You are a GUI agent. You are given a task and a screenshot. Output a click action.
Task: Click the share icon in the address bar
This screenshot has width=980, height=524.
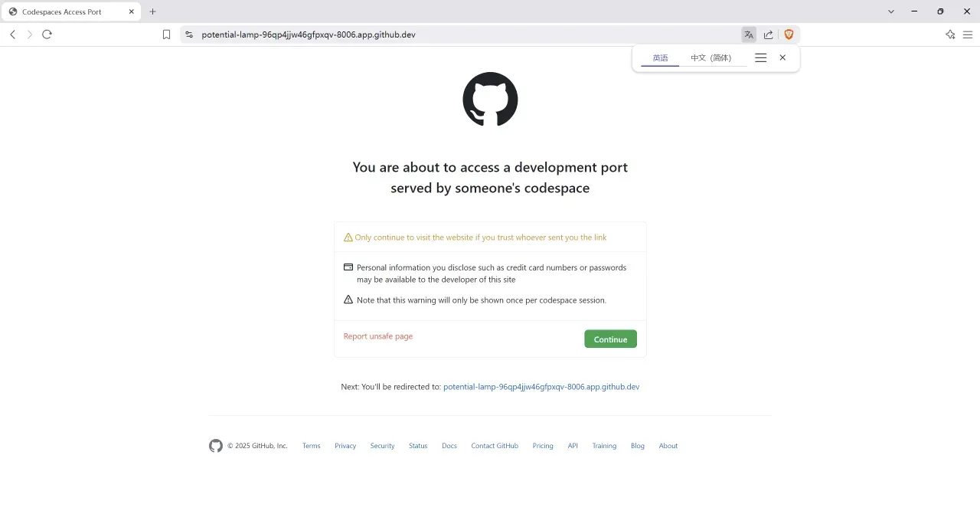click(769, 34)
